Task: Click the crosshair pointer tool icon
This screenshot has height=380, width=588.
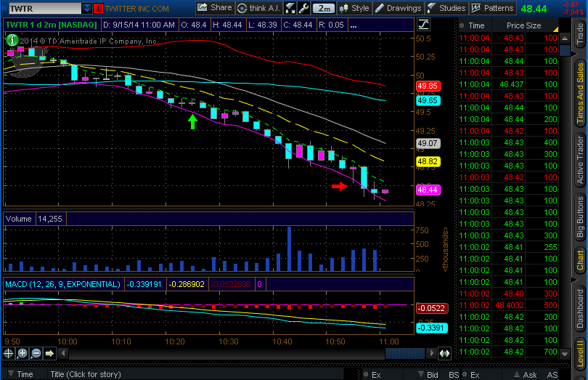Action: [8, 353]
